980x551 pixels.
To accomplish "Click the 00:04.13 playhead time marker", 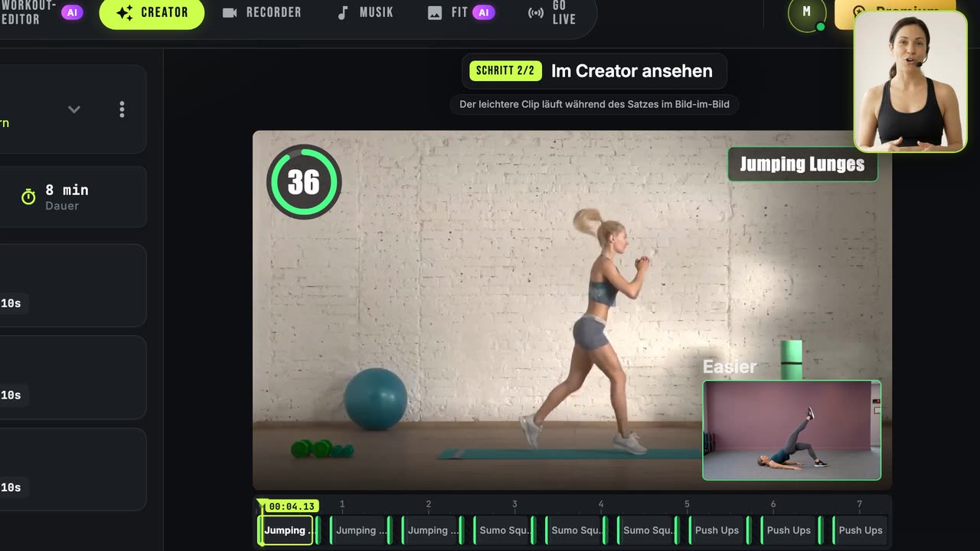I will [292, 507].
